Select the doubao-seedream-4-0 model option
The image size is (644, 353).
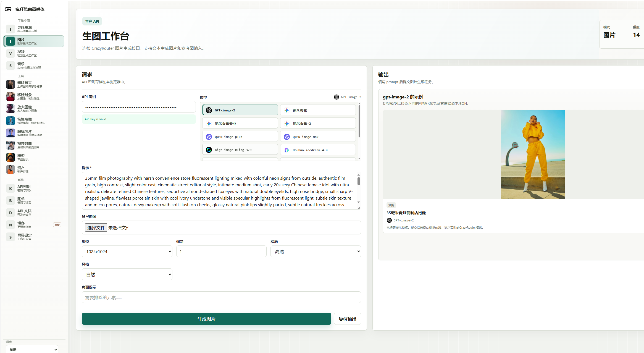(318, 150)
